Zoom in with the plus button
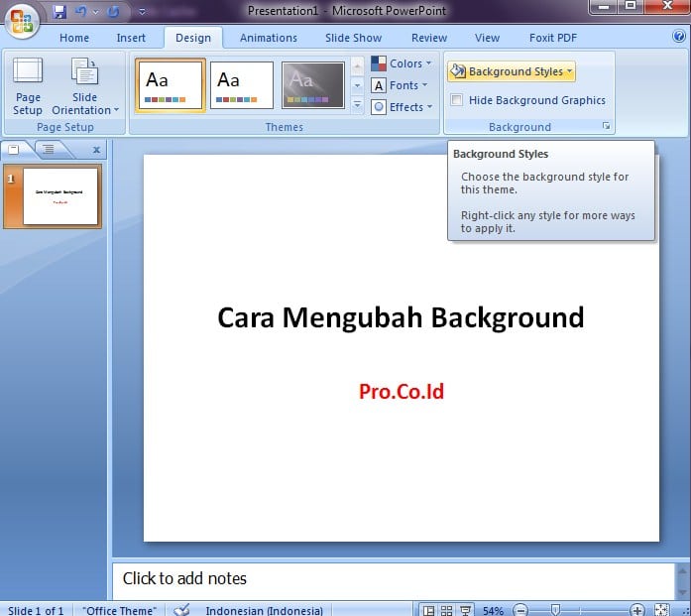 coord(637,610)
